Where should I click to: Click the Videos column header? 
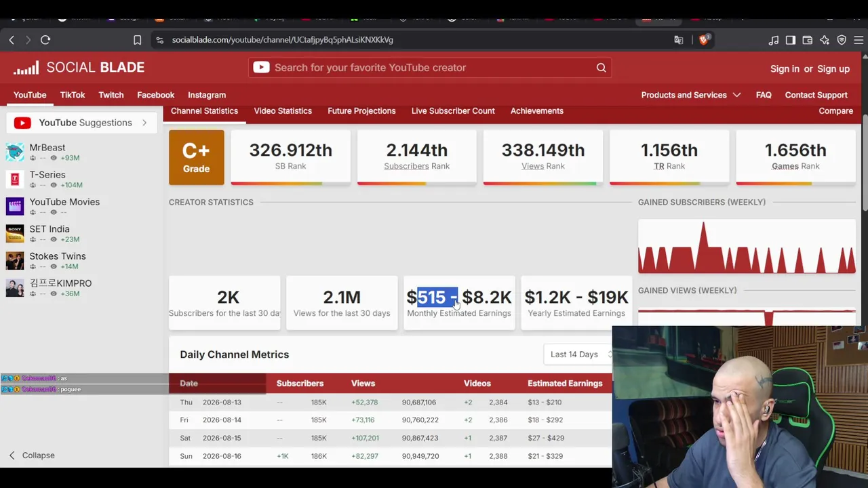click(477, 384)
